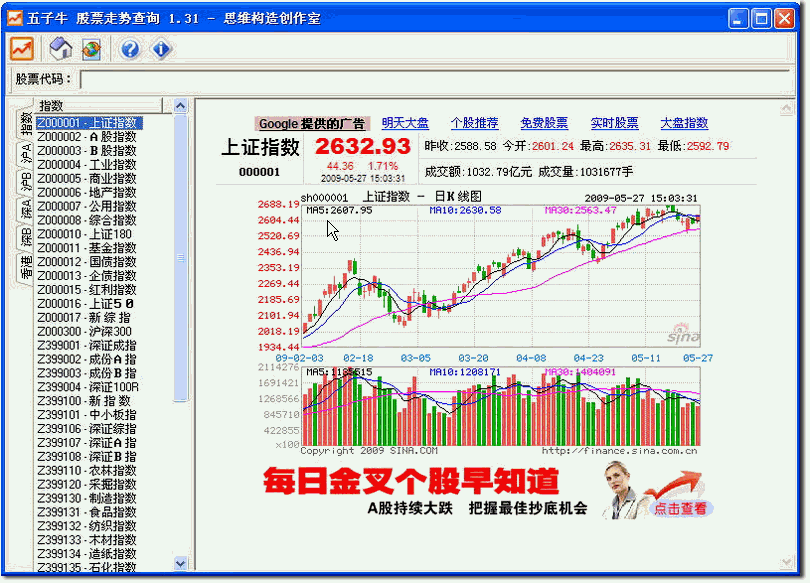Open the about info icon
The height and width of the screenshot is (583, 810).
pyautogui.click(x=161, y=50)
